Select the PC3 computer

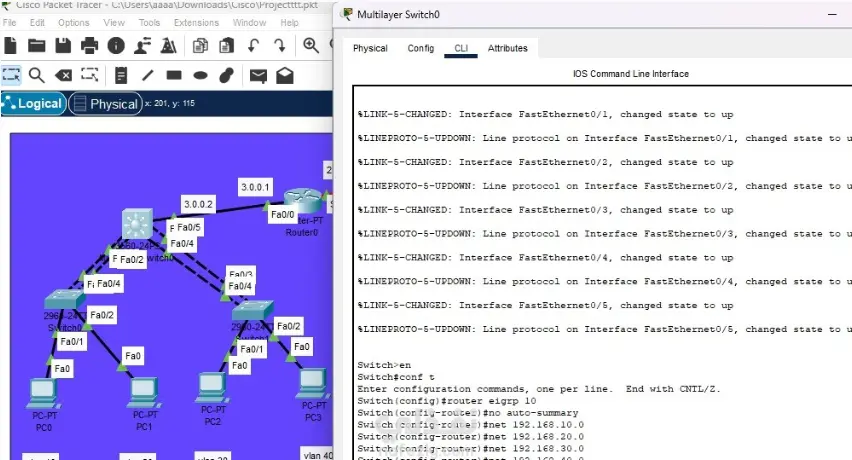click(x=312, y=383)
